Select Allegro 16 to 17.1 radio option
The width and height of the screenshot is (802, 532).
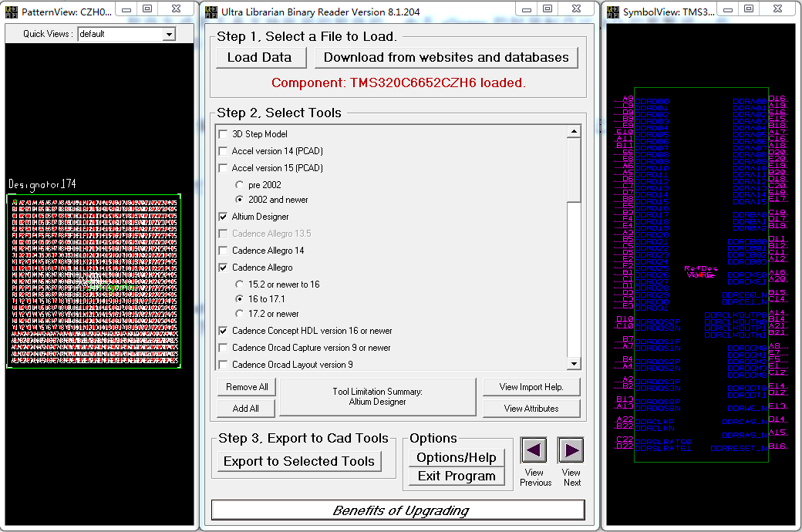(x=239, y=298)
